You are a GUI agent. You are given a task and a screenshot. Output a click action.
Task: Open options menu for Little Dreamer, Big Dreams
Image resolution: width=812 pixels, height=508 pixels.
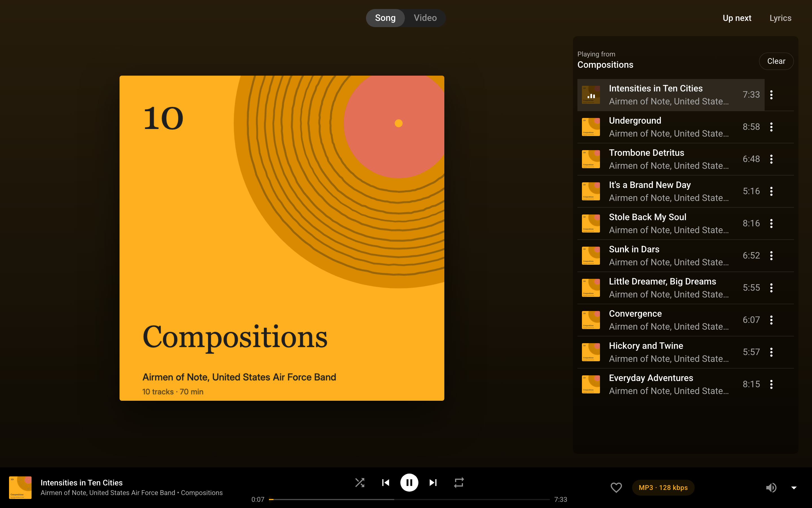[x=771, y=288]
